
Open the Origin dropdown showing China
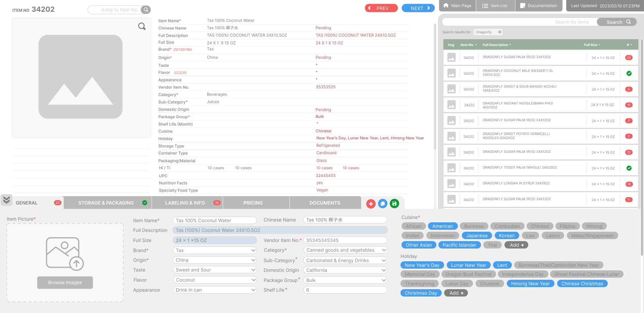click(x=215, y=260)
